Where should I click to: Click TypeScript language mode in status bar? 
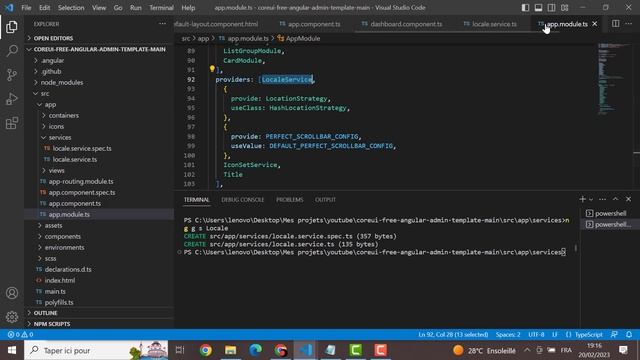tap(588, 335)
